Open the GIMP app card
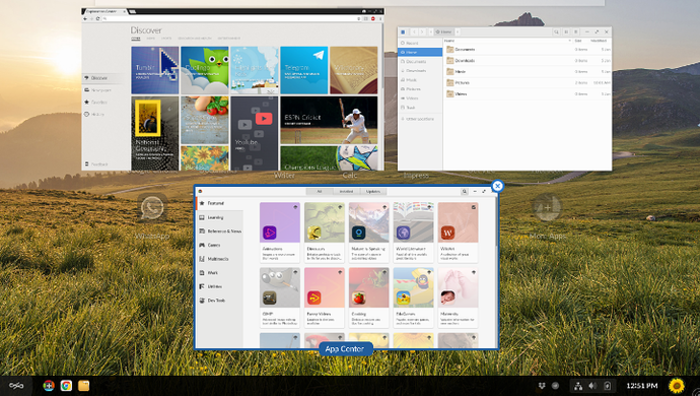700x396 pixels. tap(279, 298)
